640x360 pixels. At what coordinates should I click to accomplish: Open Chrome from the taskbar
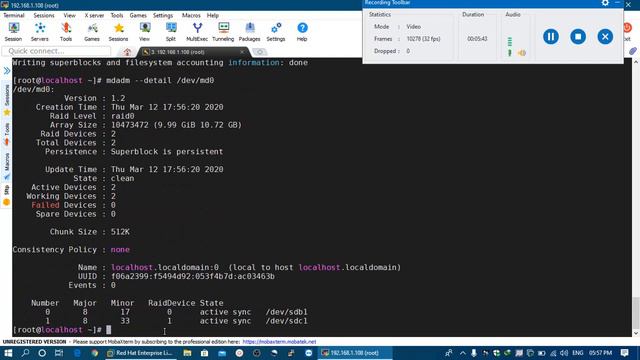[x=95, y=353]
